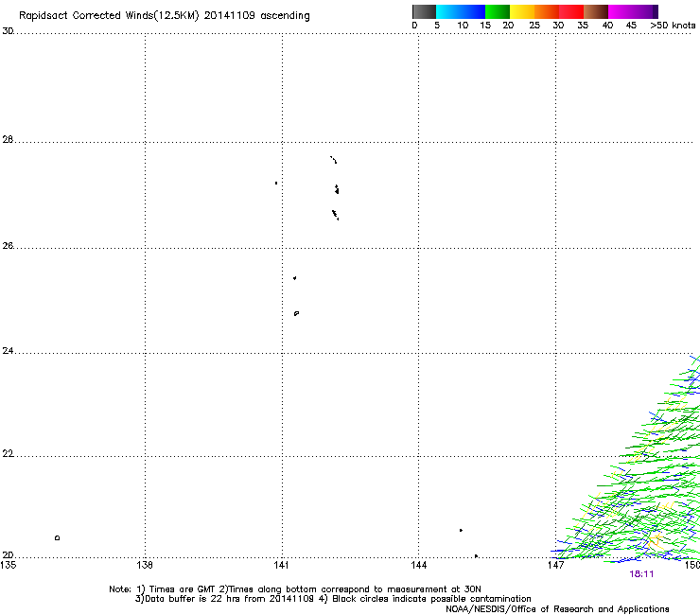Click longitude axis label '138'
This screenshot has height=615, width=700.
click(145, 565)
